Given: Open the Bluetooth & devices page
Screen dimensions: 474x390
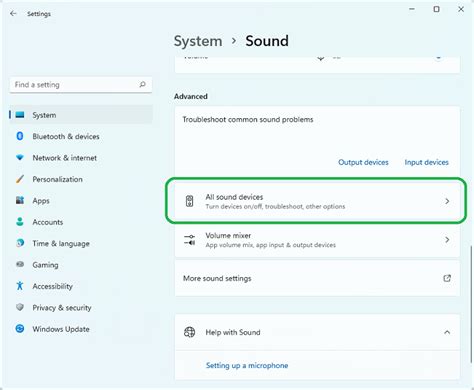Looking at the screenshot, I should tap(66, 136).
